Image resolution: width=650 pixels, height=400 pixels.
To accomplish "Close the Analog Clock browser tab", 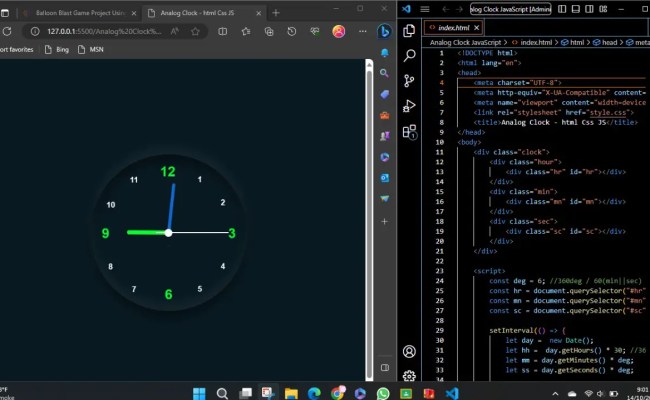I will [x=259, y=13].
